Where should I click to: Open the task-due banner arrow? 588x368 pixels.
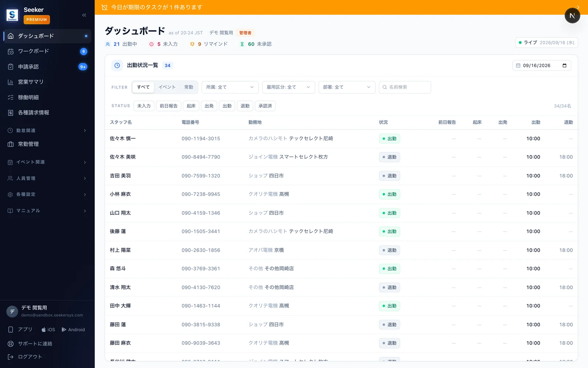(578, 7)
